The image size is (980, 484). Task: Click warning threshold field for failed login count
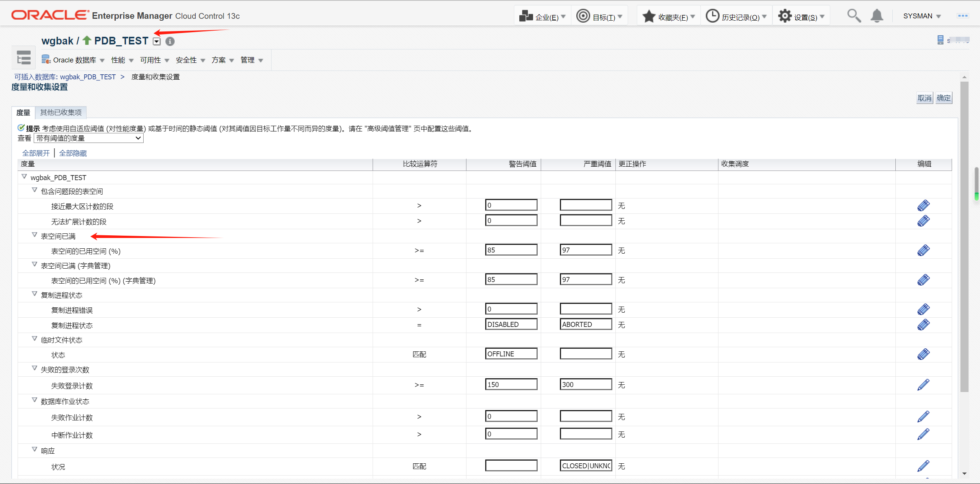tap(511, 384)
